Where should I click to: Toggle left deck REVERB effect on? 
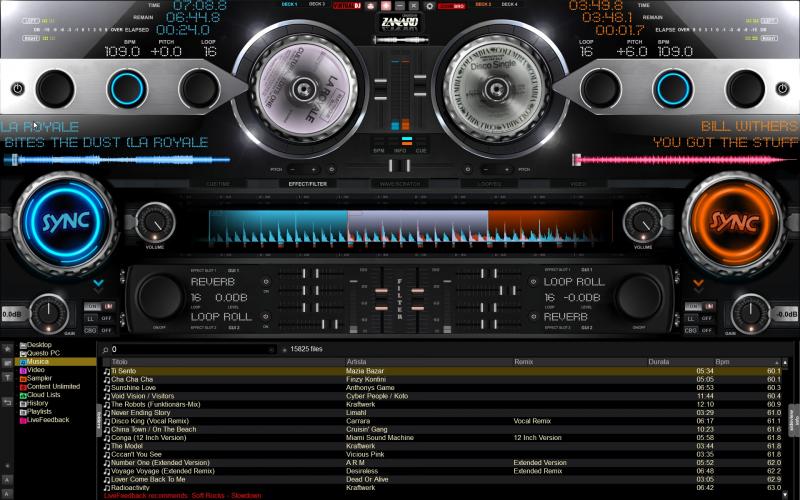click(x=266, y=282)
